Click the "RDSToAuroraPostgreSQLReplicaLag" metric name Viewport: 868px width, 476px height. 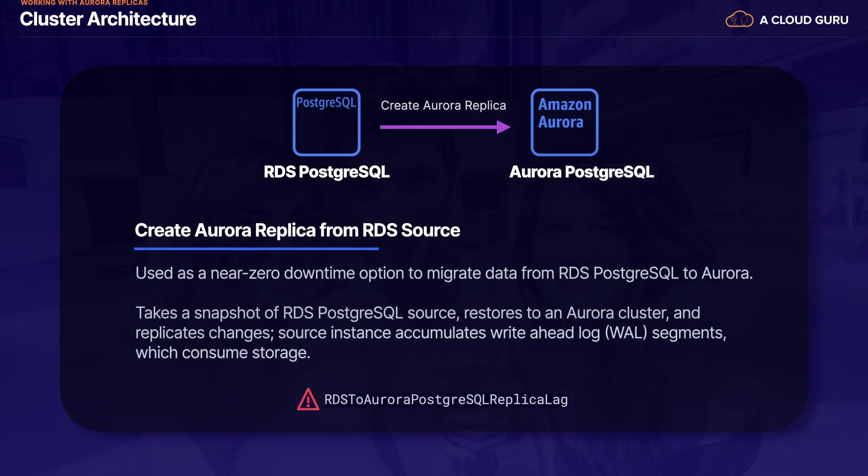click(446, 400)
